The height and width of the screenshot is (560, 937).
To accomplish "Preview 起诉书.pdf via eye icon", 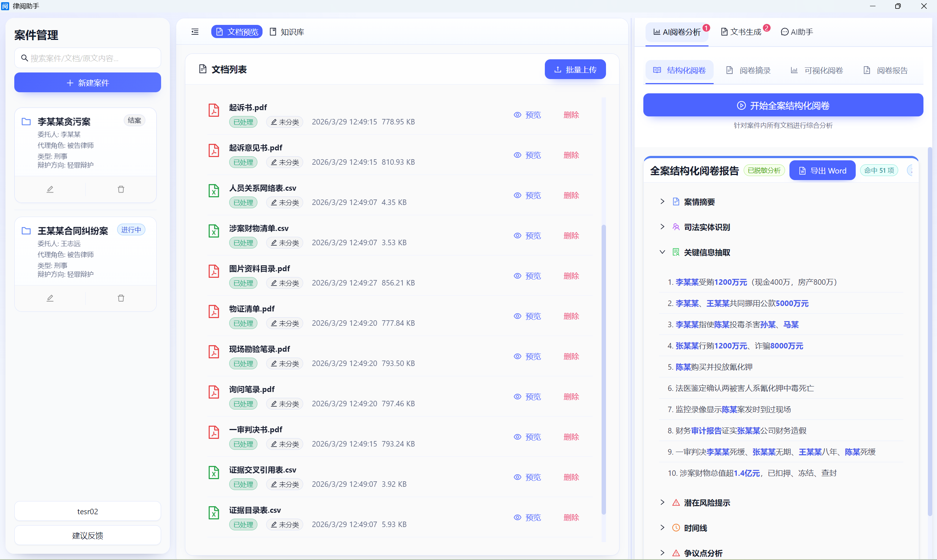I will click(517, 115).
